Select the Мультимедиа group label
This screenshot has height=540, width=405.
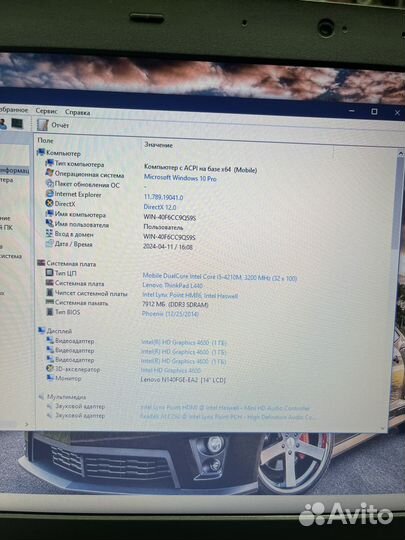pos(66,397)
